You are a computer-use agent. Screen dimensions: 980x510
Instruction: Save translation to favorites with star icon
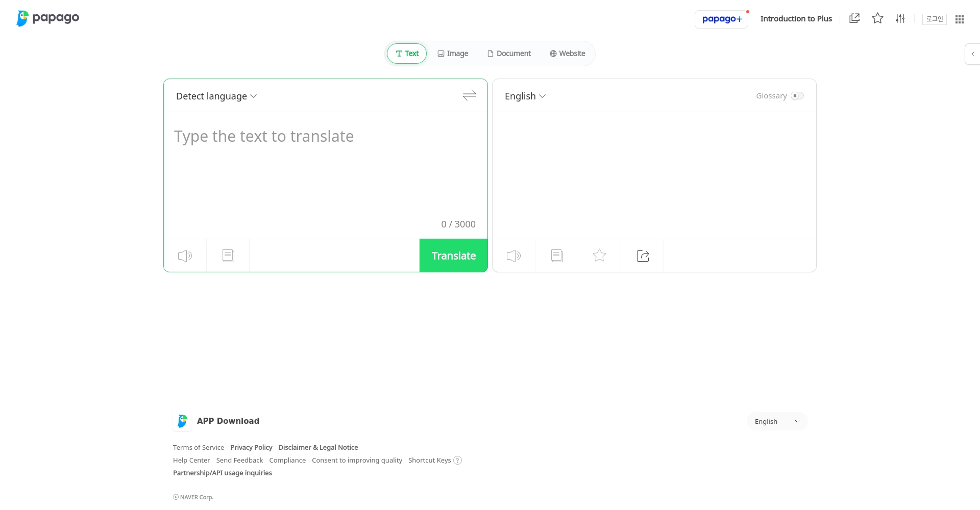click(599, 256)
